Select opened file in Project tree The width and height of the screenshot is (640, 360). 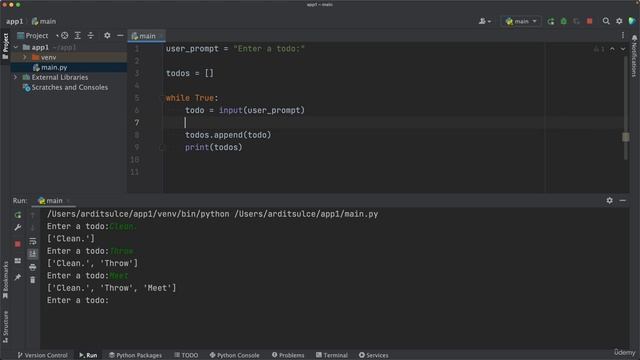(x=64, y=36)
